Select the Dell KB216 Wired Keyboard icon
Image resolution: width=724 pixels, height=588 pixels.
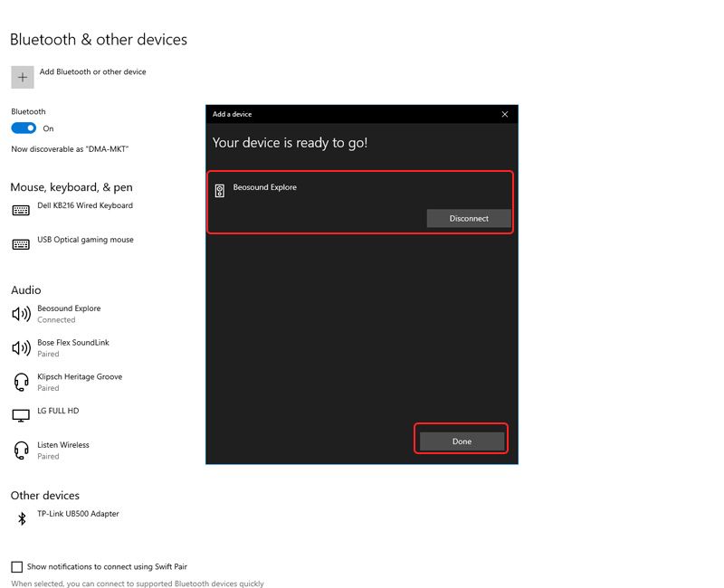pos(21,211)
